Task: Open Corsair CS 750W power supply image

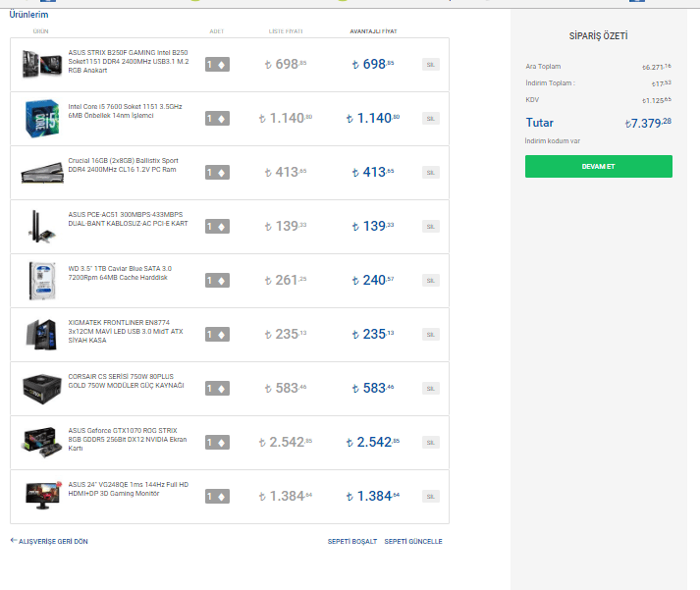Action: click(x=42, y=389)
